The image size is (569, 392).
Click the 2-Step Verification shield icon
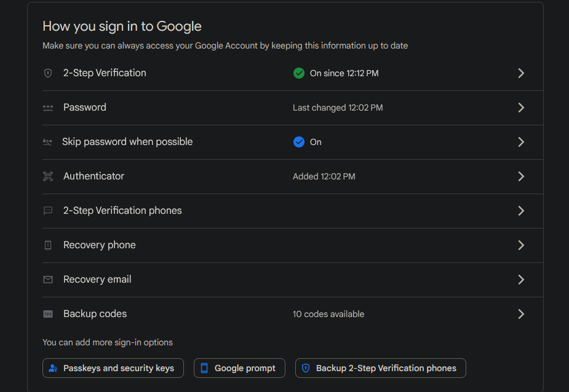tap(48, 73)
